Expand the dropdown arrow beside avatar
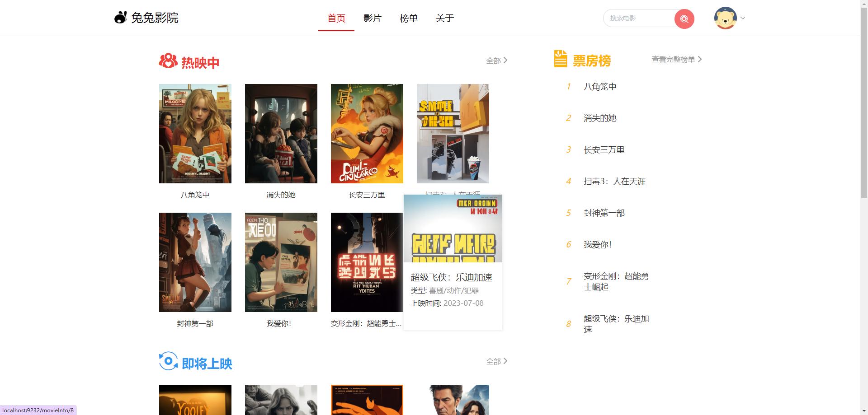Screen dimensions: 868x415 click(743, 19)
